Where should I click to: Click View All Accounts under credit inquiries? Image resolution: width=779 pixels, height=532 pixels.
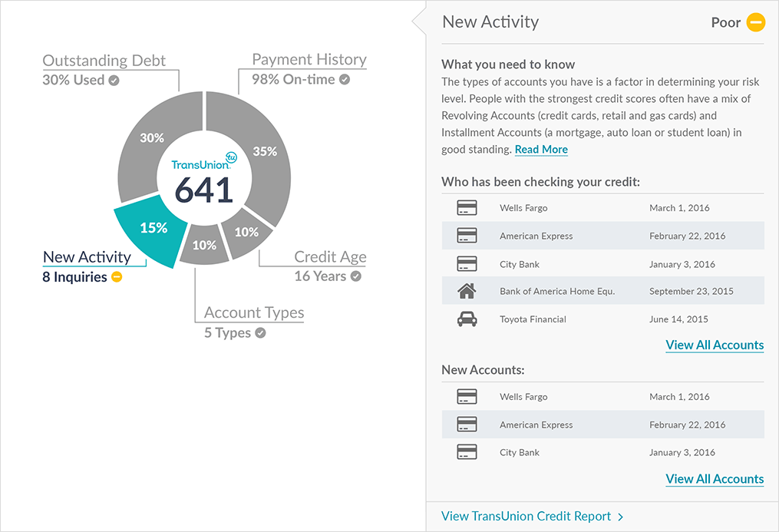pyautogui.click(x=715, y=345)
